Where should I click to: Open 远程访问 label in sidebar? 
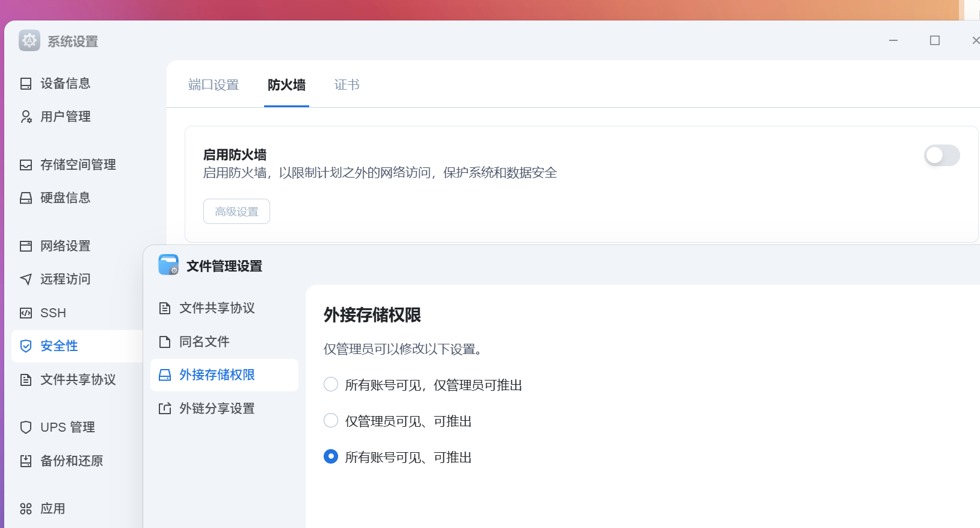(x=66, y=279)
